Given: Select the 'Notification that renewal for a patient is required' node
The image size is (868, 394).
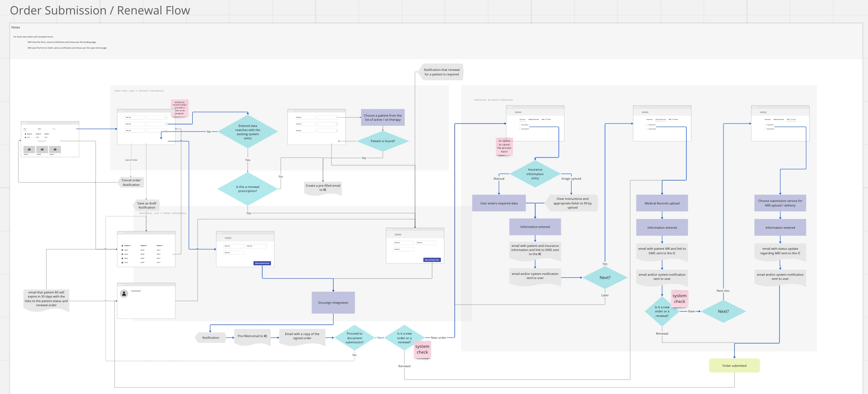Looking at the screenshot, I should pyautogui.click(x=441, y=72).
